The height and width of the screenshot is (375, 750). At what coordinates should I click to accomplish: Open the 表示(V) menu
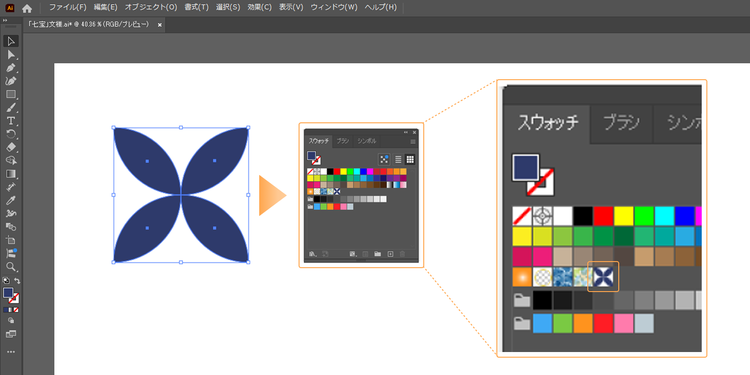pos(291,7)
